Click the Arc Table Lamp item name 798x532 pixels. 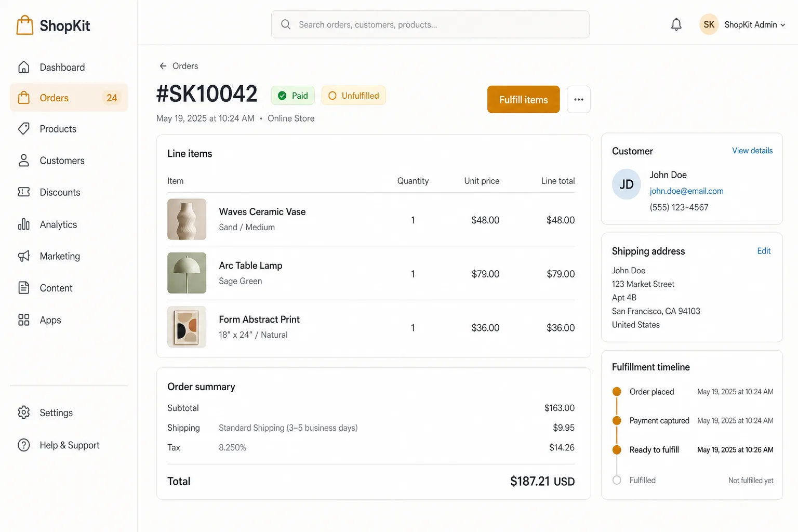coord(250,265)
